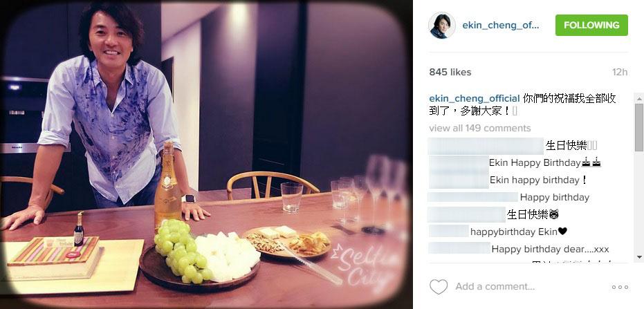This screenshot has width=644, height=309.
Task: Click the blurred commenter before 'happybirthday Ekin'
Action: tap(448, 232)
